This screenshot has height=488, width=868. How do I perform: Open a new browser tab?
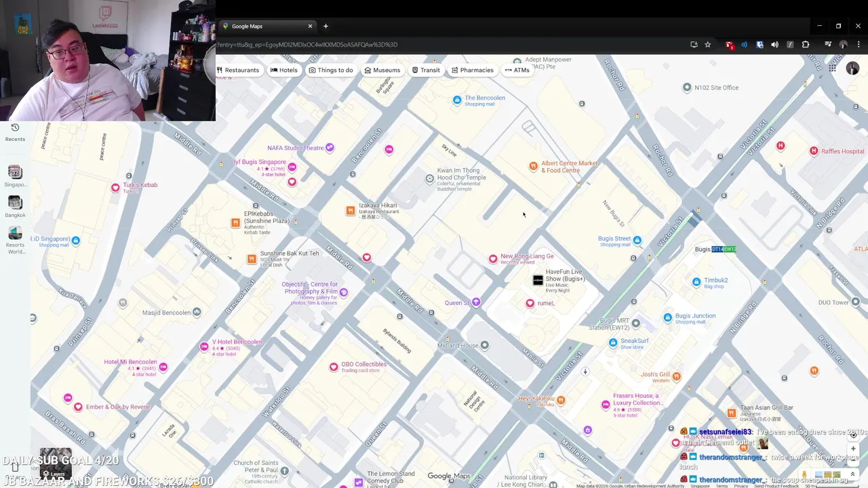[325, 26]
